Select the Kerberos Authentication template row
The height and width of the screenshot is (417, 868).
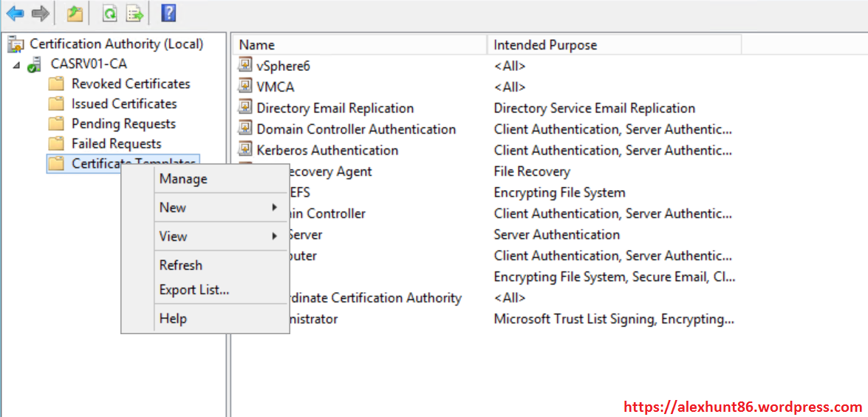[327, 150]
